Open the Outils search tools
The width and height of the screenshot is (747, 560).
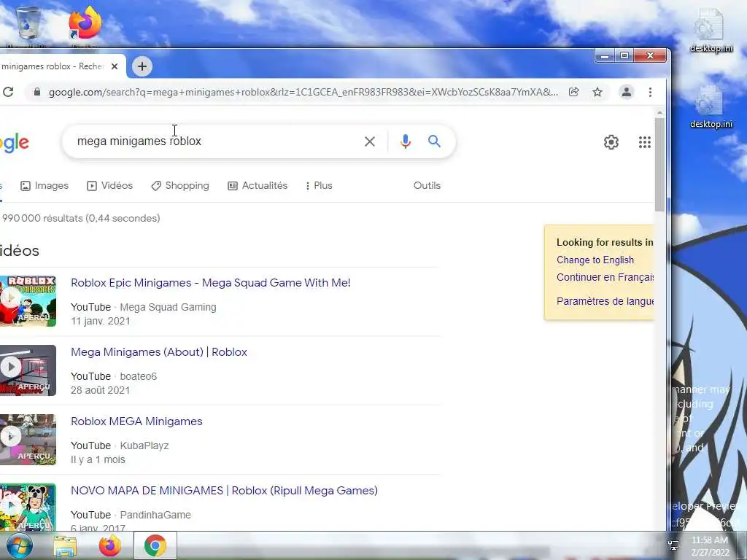(427, 186)
